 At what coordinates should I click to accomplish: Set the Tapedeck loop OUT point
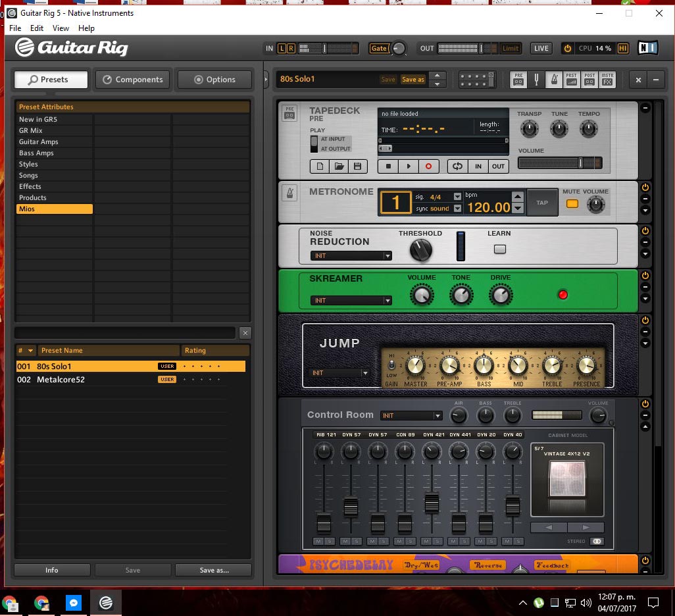[x=499, y=167]
